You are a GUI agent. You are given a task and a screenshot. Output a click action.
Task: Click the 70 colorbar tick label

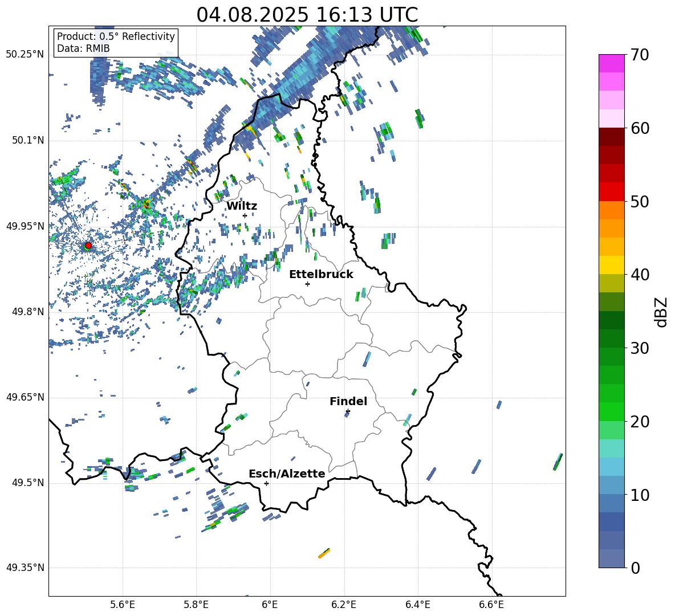[x=640, y=55]
